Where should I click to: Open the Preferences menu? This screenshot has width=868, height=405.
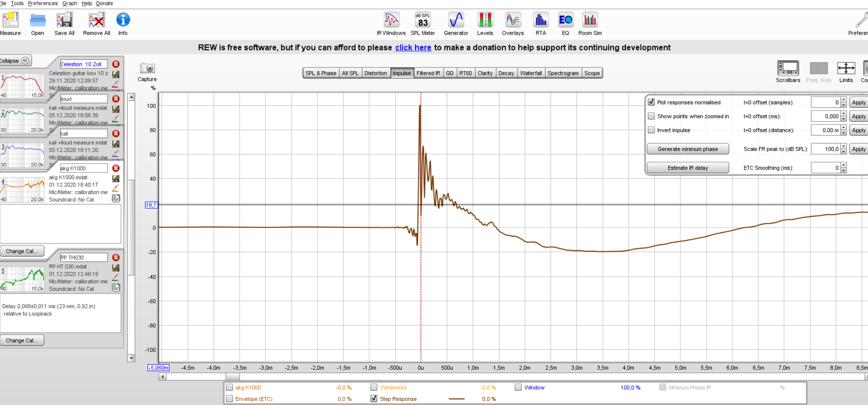pyautogui.click(x=43, y=3)
